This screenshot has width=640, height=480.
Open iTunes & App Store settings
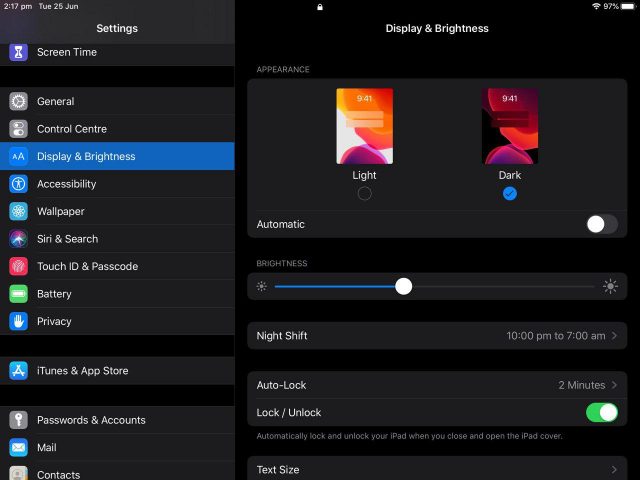point(117,371)
